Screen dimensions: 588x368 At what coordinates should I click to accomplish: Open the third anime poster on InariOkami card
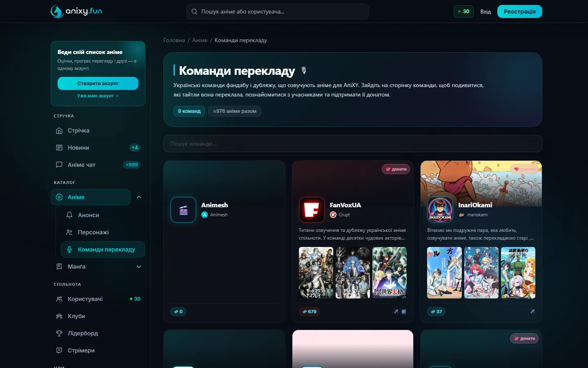point(518,273)
